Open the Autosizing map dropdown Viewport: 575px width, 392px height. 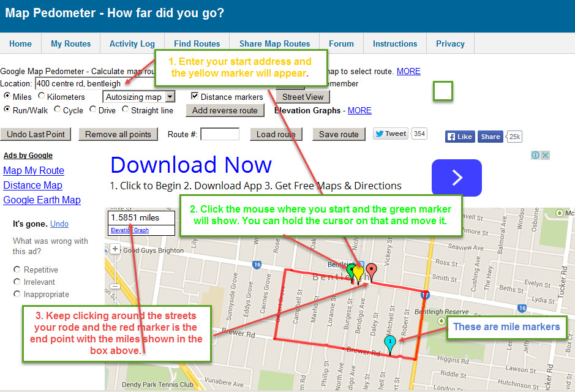click(x=139, y=97)
